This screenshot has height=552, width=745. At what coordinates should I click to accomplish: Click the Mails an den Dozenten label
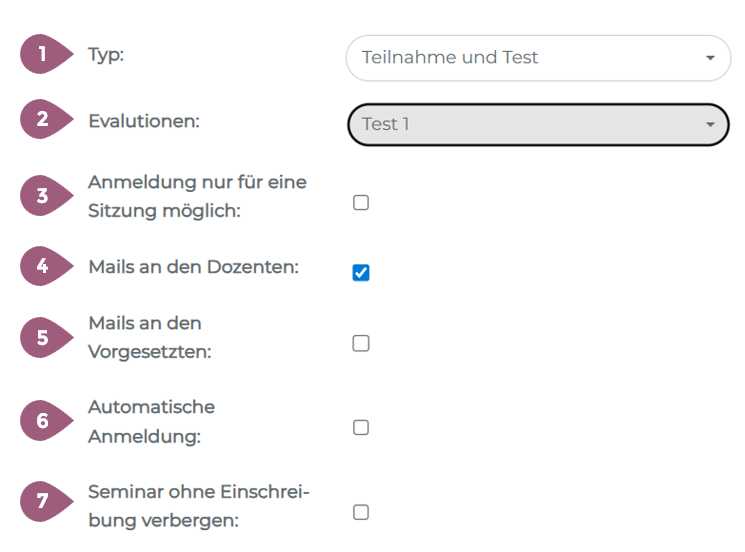coord(194,267)
